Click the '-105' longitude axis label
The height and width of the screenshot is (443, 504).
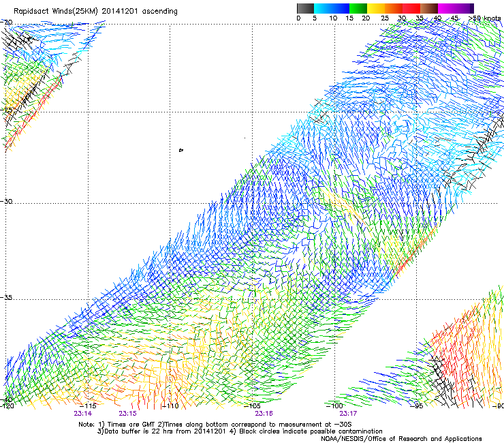coord(252,406)
